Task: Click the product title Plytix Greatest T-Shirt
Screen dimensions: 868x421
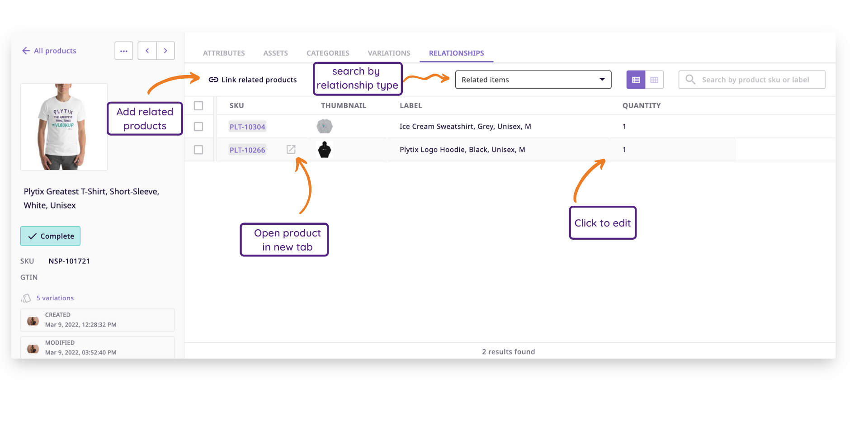Action: tap(91, 198)
